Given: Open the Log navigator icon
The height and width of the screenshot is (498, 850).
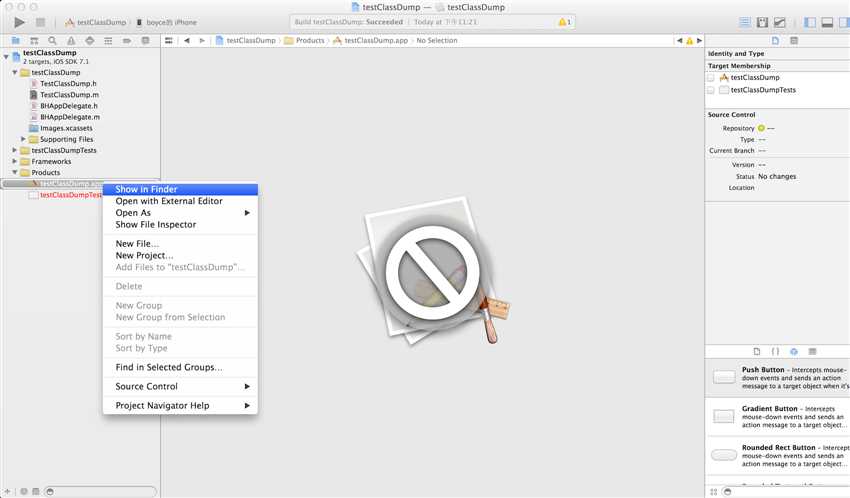Looking at the screenshot, I should pyautogui.click(x=145, y=41).
